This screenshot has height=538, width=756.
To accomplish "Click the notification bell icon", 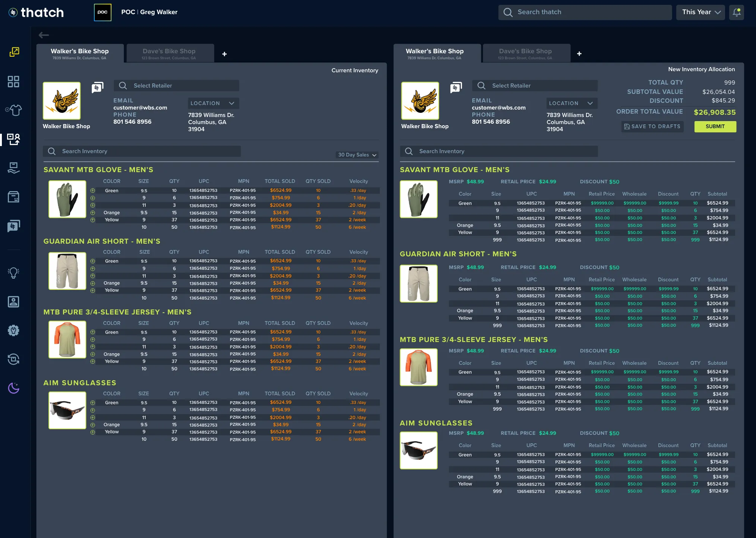I will coord(737,12).
